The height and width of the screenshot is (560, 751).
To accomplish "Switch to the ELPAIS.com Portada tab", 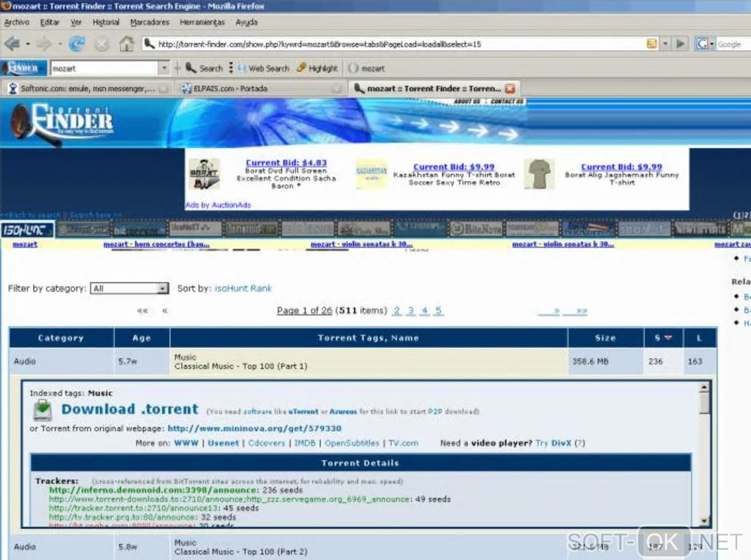I will pos(261,88).
